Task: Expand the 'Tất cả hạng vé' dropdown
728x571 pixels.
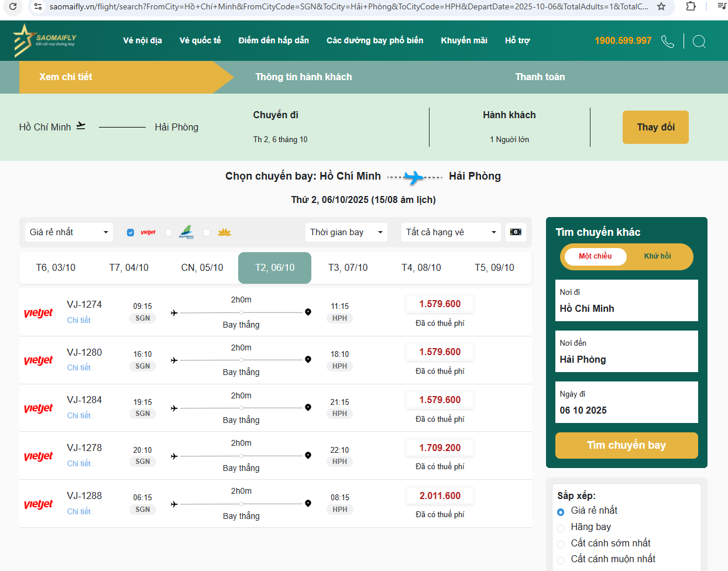Action: (x=451, y=232)
